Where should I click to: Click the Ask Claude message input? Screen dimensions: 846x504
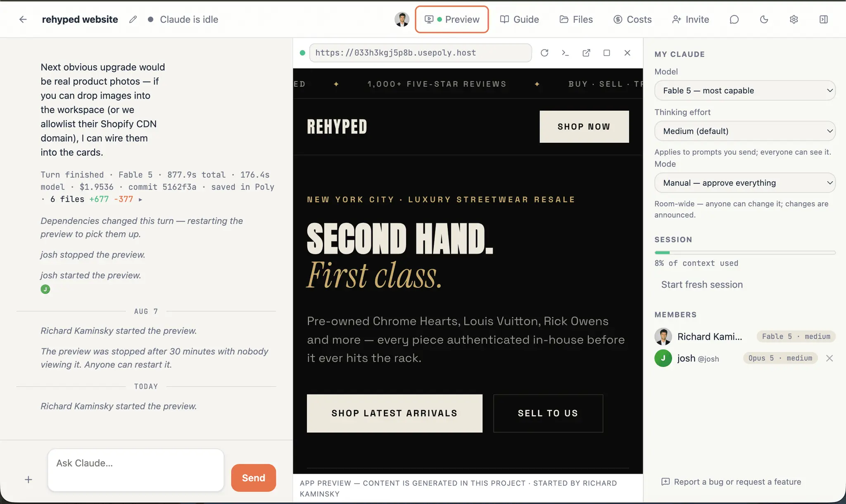pyautogui.click(x=136, y=470)
